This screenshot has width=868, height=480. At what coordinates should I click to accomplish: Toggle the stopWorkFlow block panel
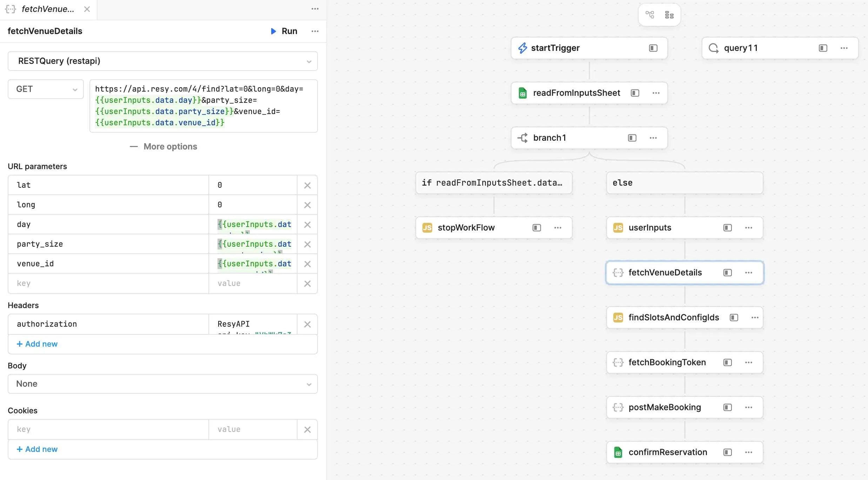point(537,228)
